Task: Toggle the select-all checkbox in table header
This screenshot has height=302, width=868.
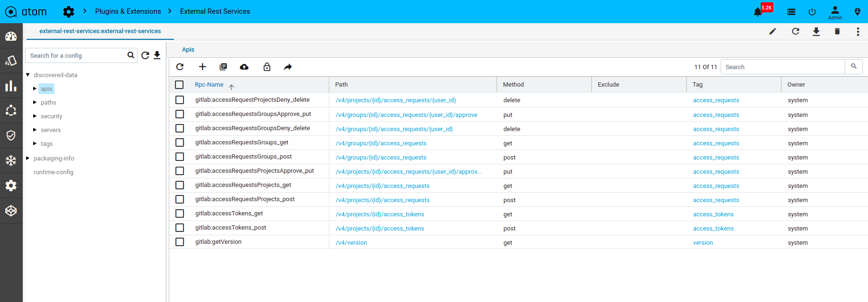Action: point(179,85)
